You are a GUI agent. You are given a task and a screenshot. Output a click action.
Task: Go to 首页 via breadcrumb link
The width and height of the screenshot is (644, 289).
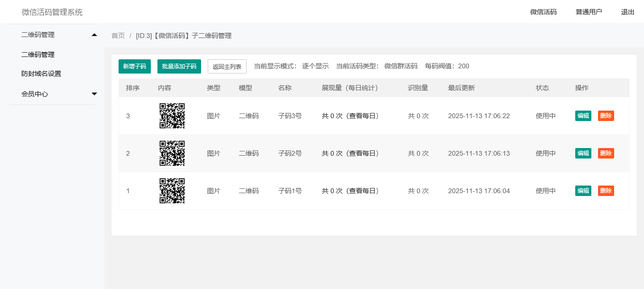(x=118, y=36)
